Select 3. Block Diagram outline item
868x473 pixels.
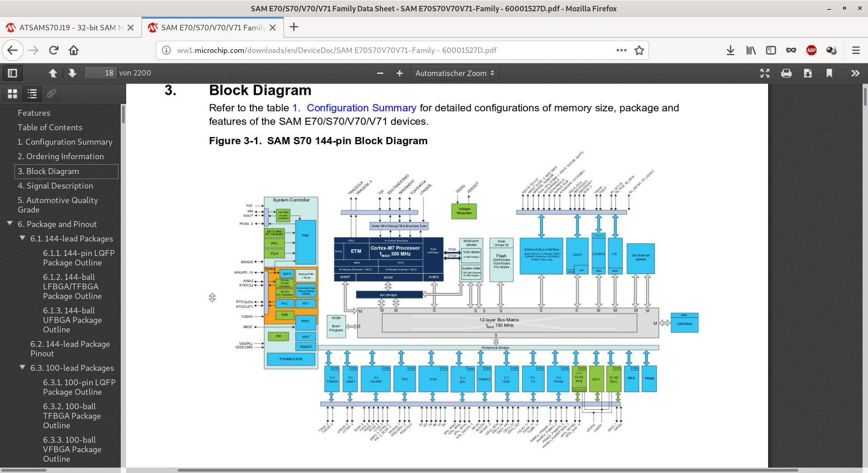click(66, 171)
